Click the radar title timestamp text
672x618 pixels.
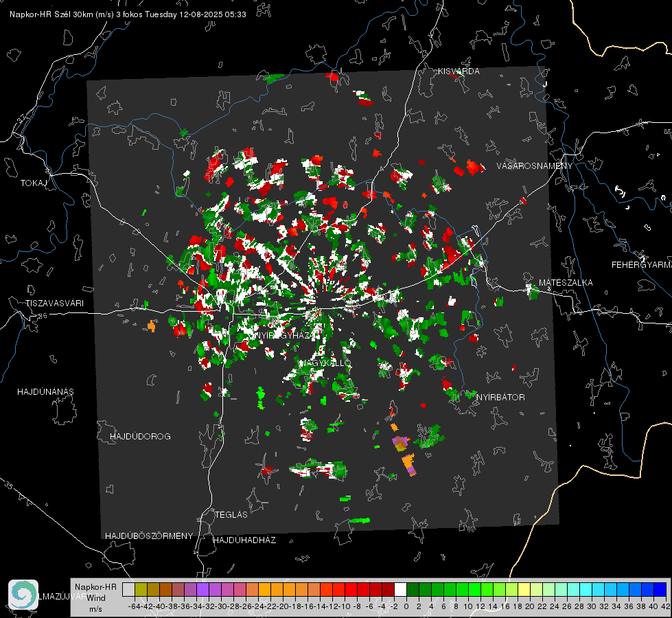[x=128, y=14]
